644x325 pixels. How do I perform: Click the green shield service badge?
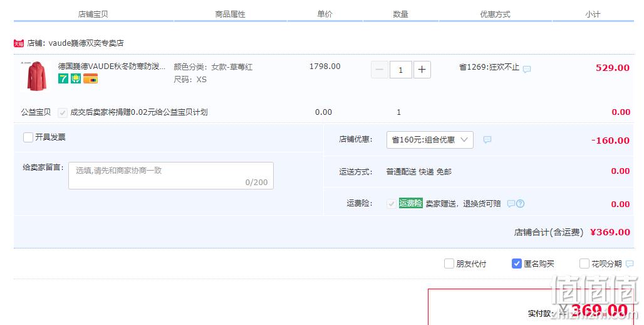coord(76,78)
